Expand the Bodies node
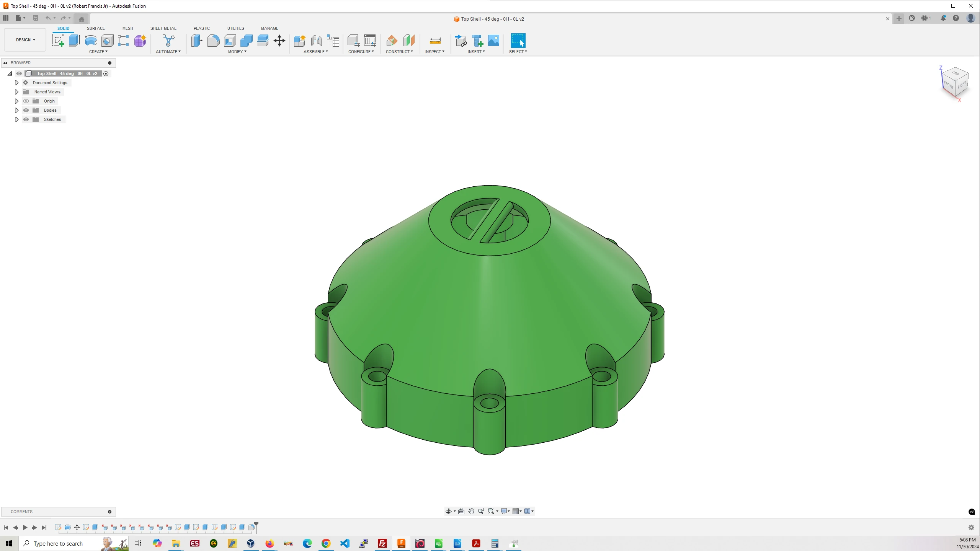 pos(16,110)
